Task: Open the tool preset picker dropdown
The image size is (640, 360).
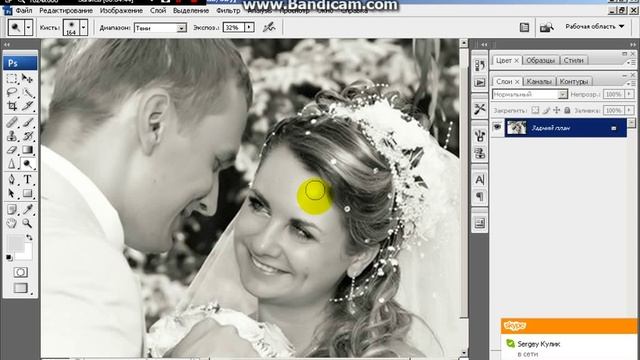Action: tap(29, 28)
